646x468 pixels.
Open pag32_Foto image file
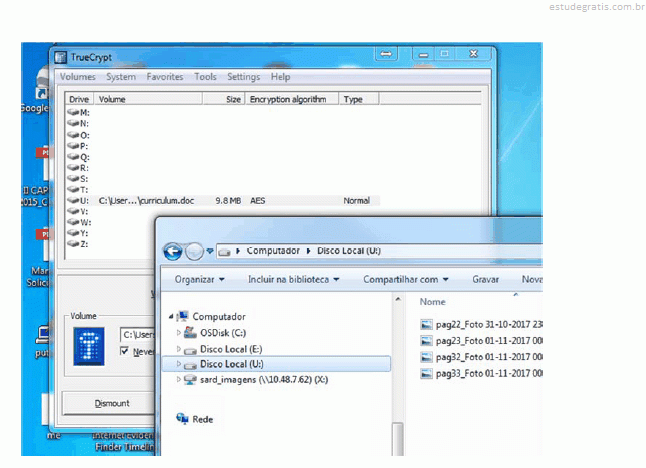coord(481,357)
